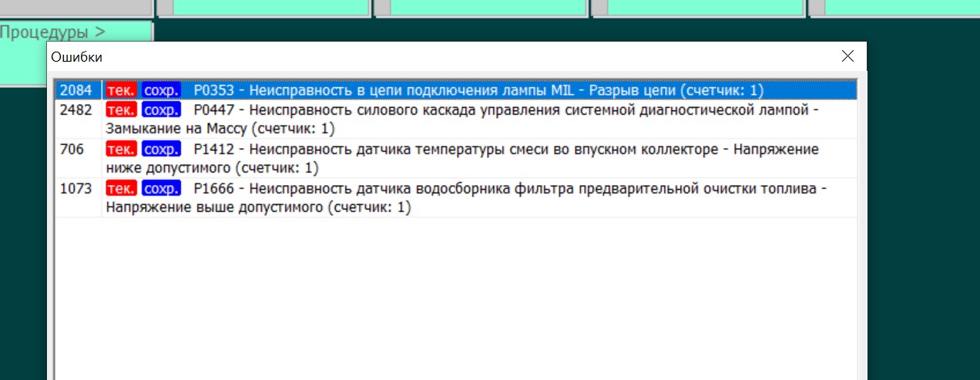
Task: Click the blue "сохр." badge on error P0353
Action: (161, 90)
